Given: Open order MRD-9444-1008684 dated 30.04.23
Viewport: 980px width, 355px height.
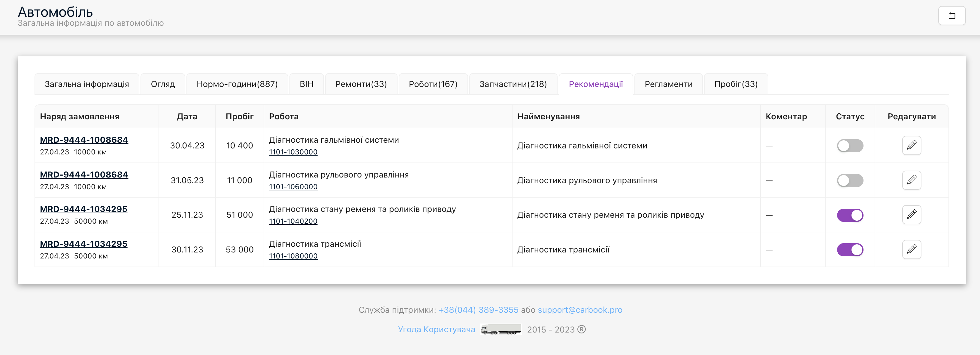Looking at the screenshot, I should tap(84, 140).
